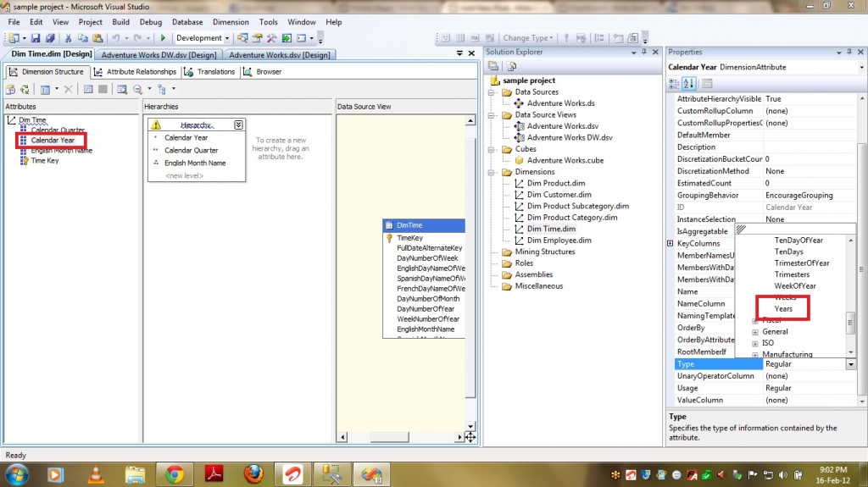Open the Type property dropdown arrow
868x487 pixels.
click(850, 364)
